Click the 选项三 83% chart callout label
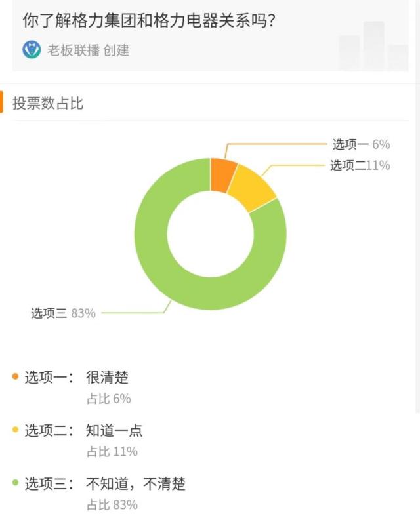 [x=63, y=313]
